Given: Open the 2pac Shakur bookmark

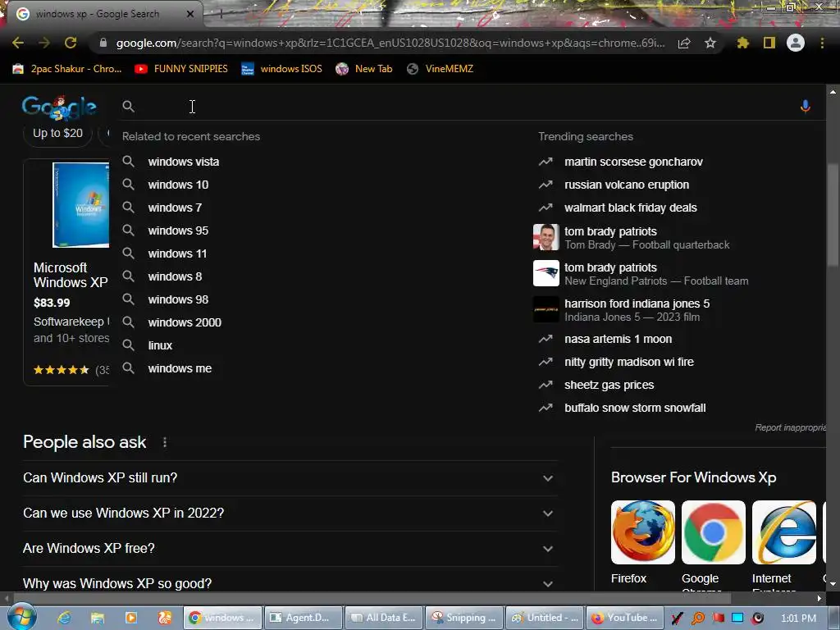Looking at the screenshot, I should coord(67,69).
